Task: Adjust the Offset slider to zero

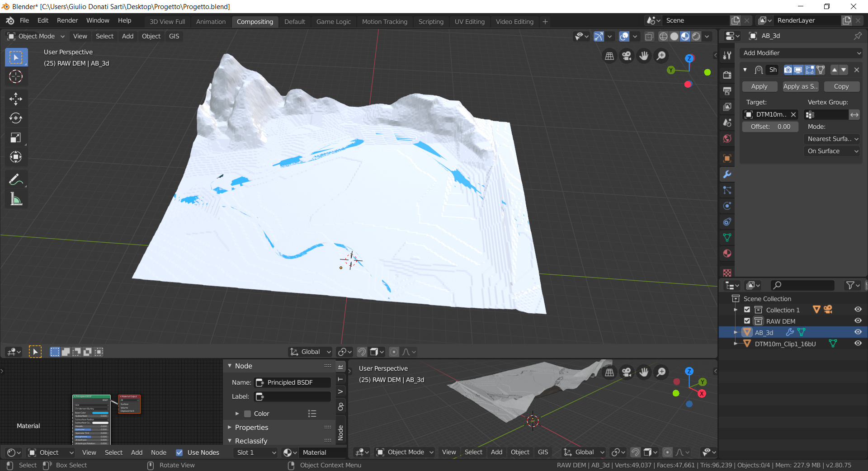Action: pos(769,127)
